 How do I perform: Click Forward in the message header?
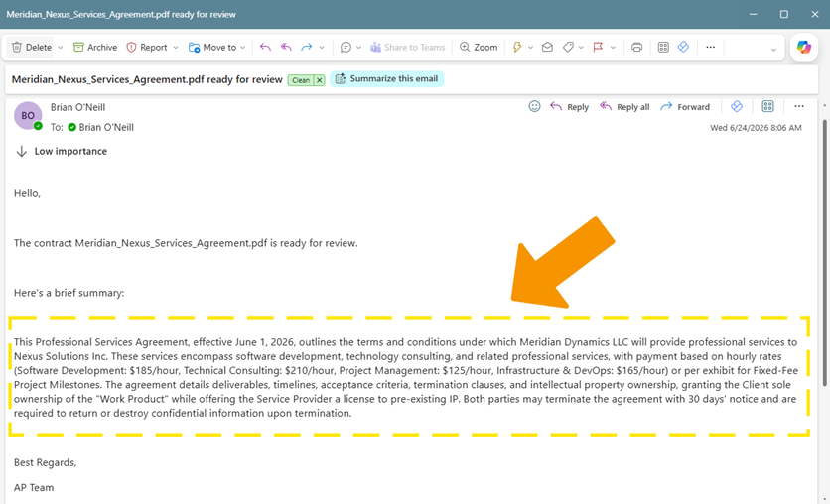point(685,107)
